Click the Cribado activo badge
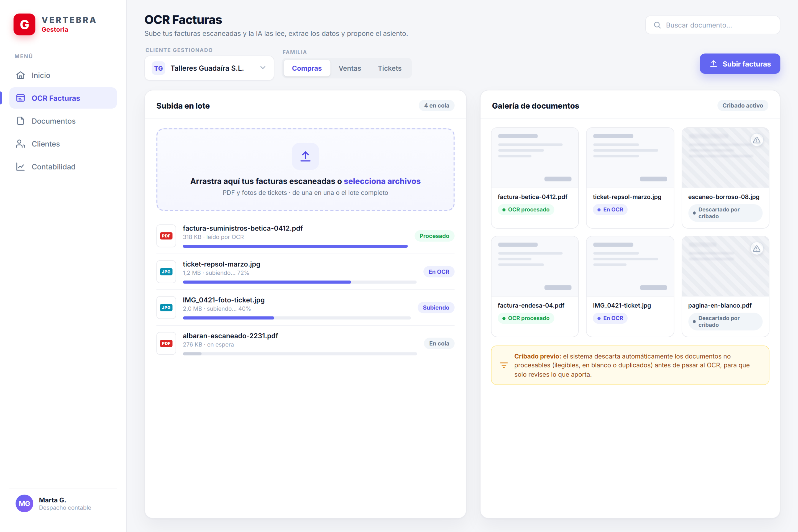This screenshot has height=532, width=798. click(742, 106)
